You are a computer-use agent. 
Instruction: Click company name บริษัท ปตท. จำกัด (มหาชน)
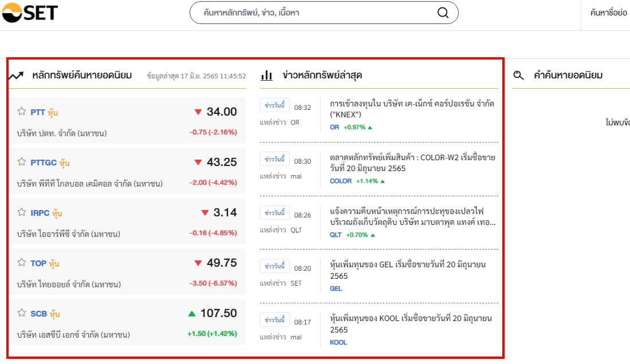[x=62, y=133]
